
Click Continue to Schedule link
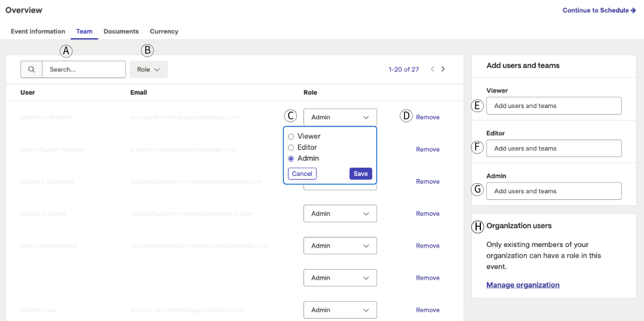(599, 10)
